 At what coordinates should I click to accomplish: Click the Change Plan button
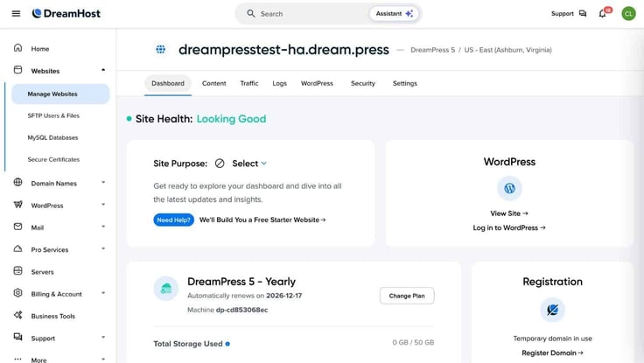(407, 296)
